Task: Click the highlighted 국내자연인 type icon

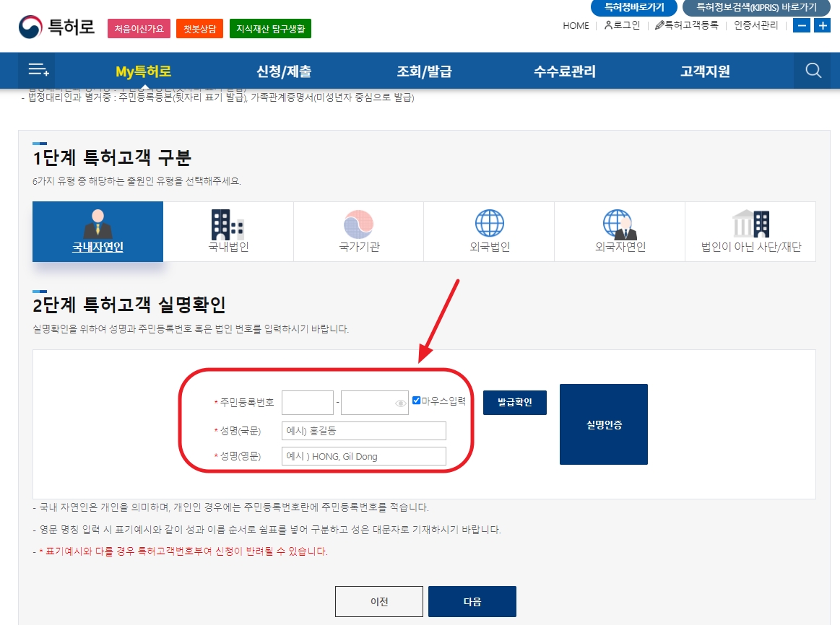Action: tap(98, 231)
